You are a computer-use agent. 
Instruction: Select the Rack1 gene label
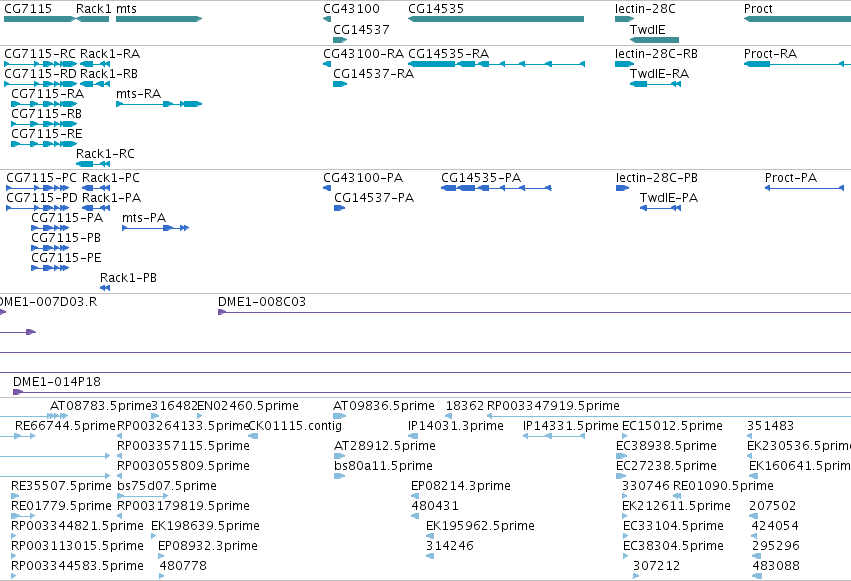pos(94,9)
